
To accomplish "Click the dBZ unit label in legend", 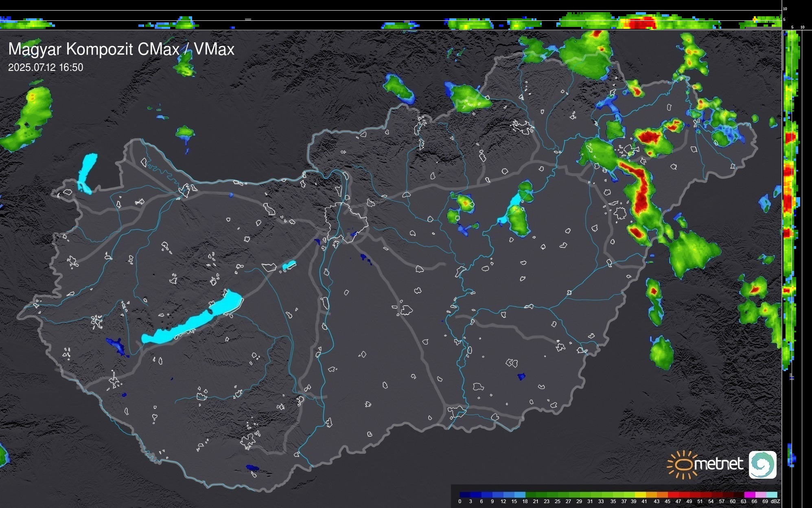I will 775,501.
